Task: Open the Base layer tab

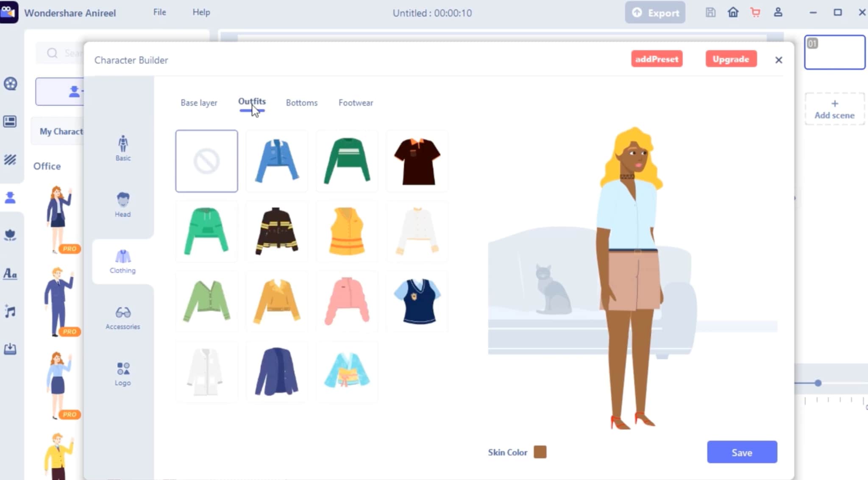Action: 199,103
